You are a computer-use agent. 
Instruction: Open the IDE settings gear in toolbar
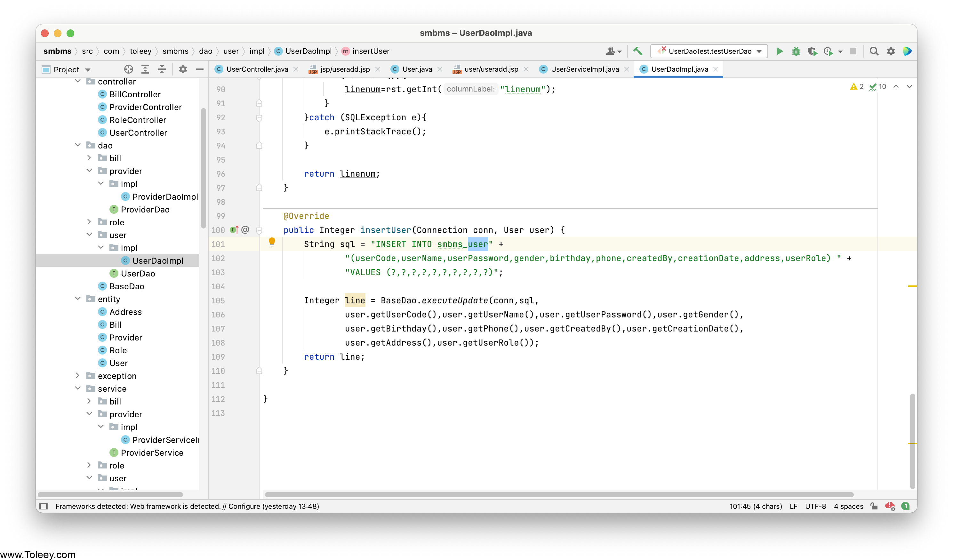point(891,51)
